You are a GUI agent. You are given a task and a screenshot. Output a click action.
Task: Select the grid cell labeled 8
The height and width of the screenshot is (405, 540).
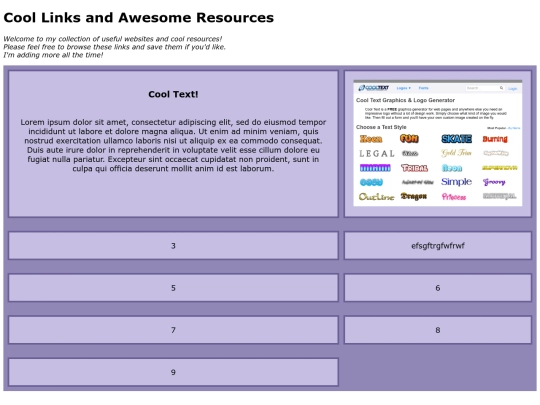click(438, 330)
